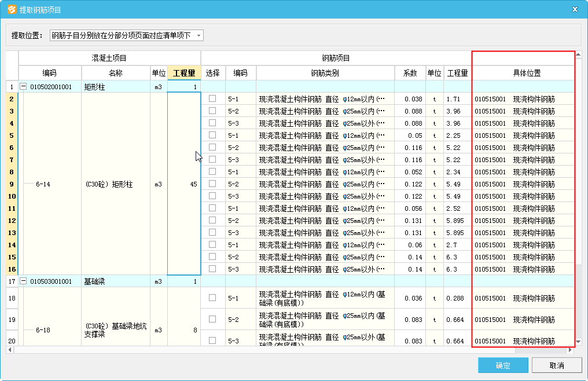The width and height of the screenshot is (588, 381).
Task: Click the 工程量 cell showing 45
Action: click(184, 184)
